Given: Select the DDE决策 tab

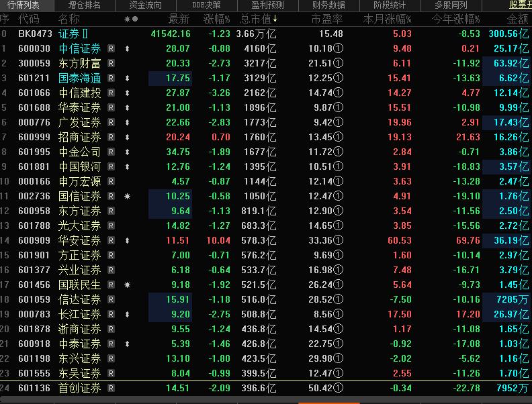Looking at the screenshot, I should (x=206, y=5).
